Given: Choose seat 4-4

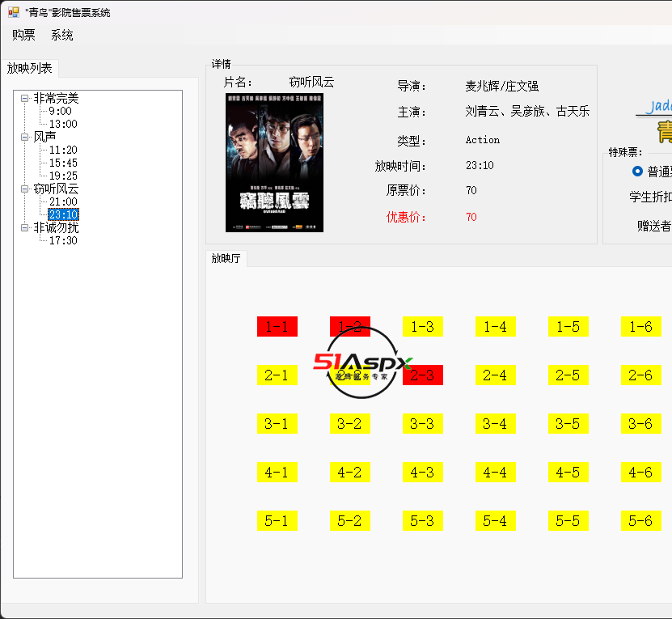Looking at the screenshot, I should [496, 472].
